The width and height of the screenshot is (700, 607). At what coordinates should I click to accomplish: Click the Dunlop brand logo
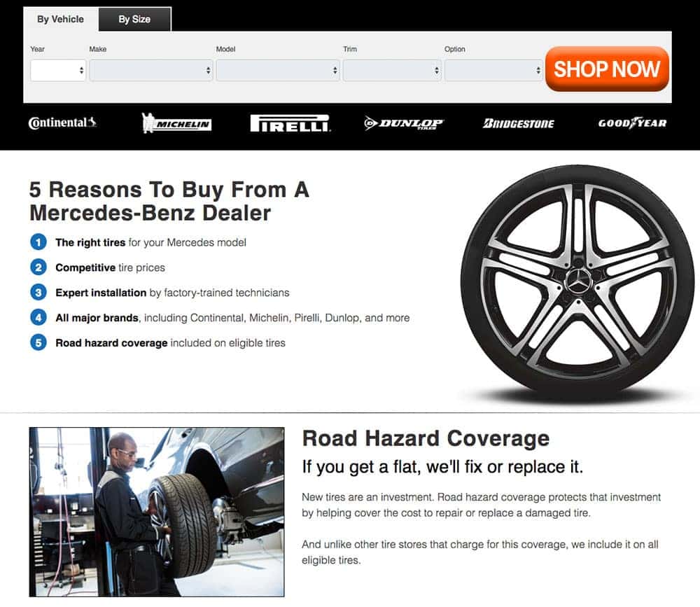(404, 123)
